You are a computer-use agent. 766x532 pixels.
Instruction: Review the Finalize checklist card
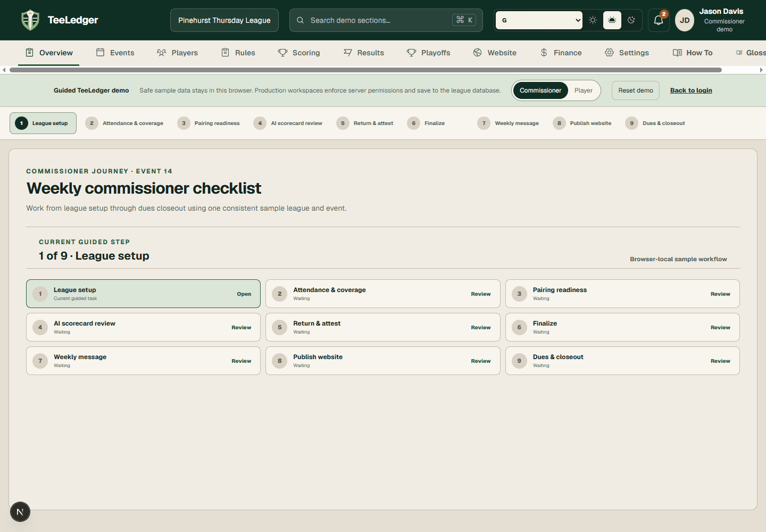pyautogui.click(x=622, y=327)
